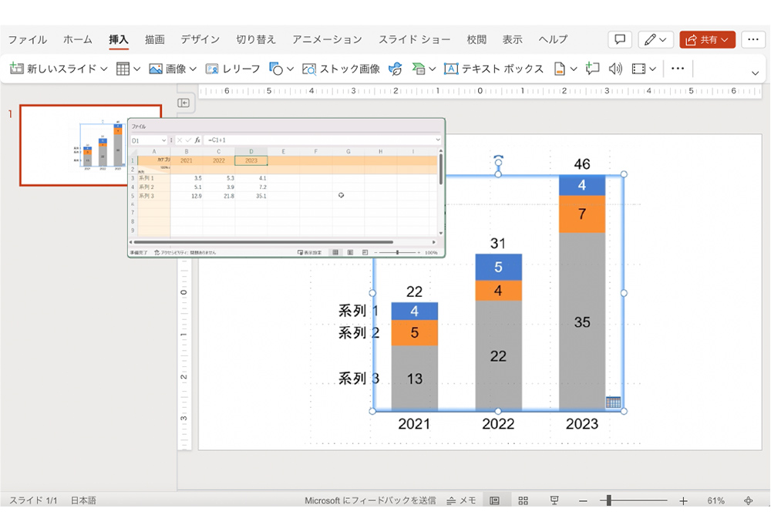Start slideshow from status bar icon
The width and height of the screenshot is (771, 532).
(x=554, y=500)
